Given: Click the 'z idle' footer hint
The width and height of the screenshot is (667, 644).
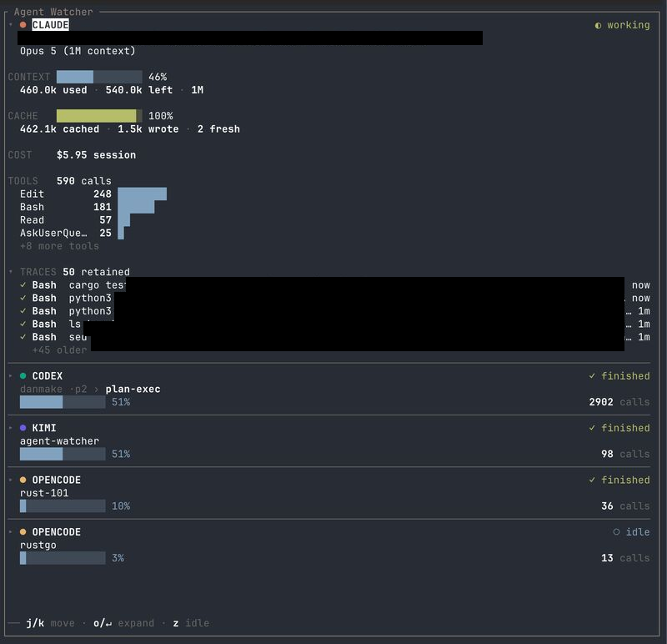Looking at the screenshot, I should coord(191,623).
